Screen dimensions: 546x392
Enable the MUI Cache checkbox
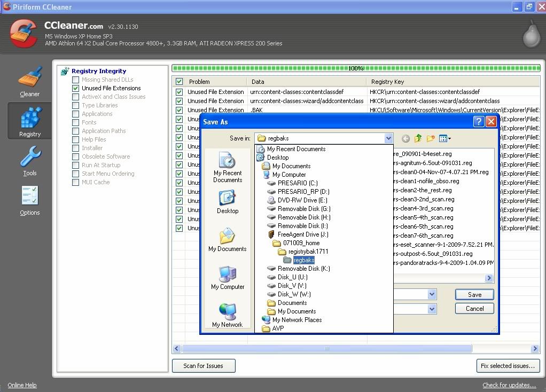(75, 182)
